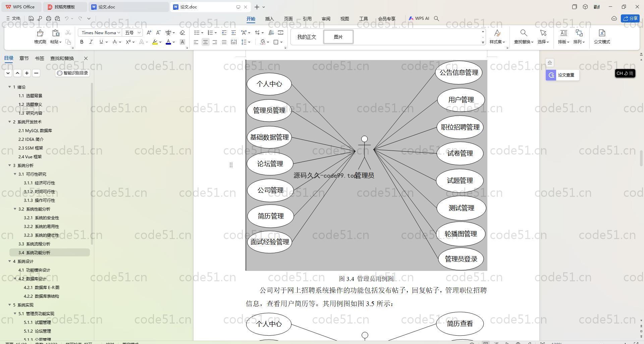The height and width of the screenshot is (344, 644).
Task: Click the Save document icon
Action: coord(31,18)
